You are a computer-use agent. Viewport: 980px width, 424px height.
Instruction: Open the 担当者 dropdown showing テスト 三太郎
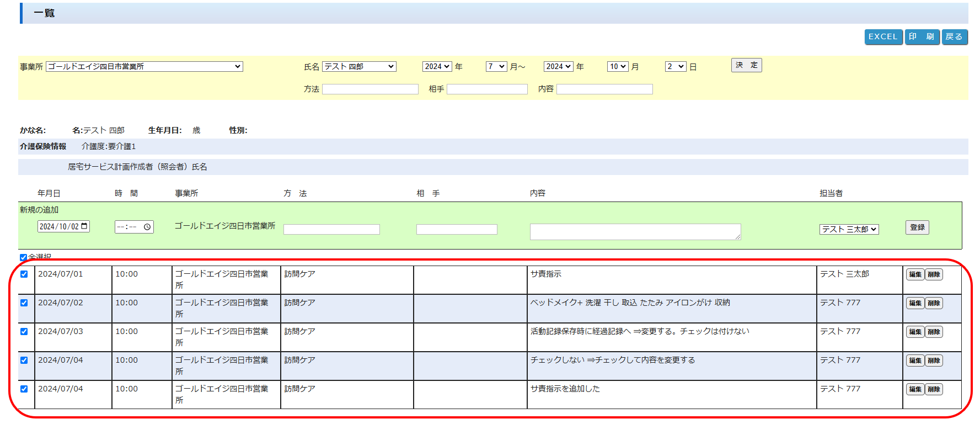[849, 229]
